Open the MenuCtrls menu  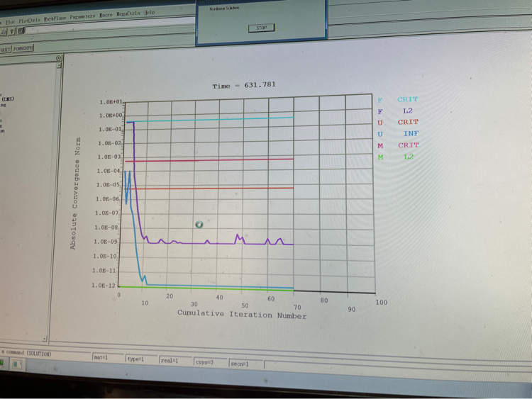(128, 13)
